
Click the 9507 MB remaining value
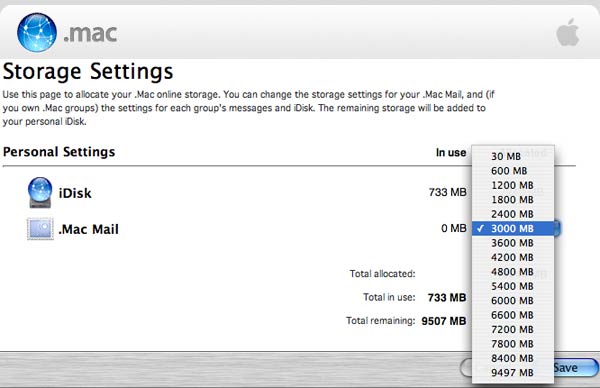(x=444, y=321)
